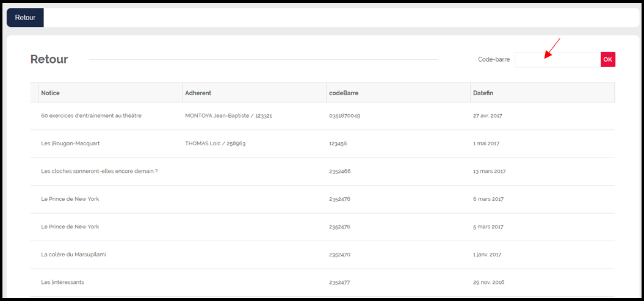644x301 pixels.
Task: Open the Retour tab
Action: (25, 18)
